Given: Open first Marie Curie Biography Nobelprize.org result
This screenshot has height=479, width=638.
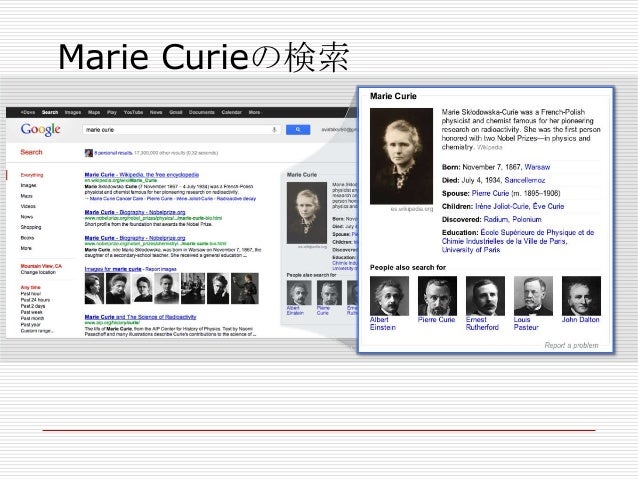Looking at the screenshot, I should point(135,212).
